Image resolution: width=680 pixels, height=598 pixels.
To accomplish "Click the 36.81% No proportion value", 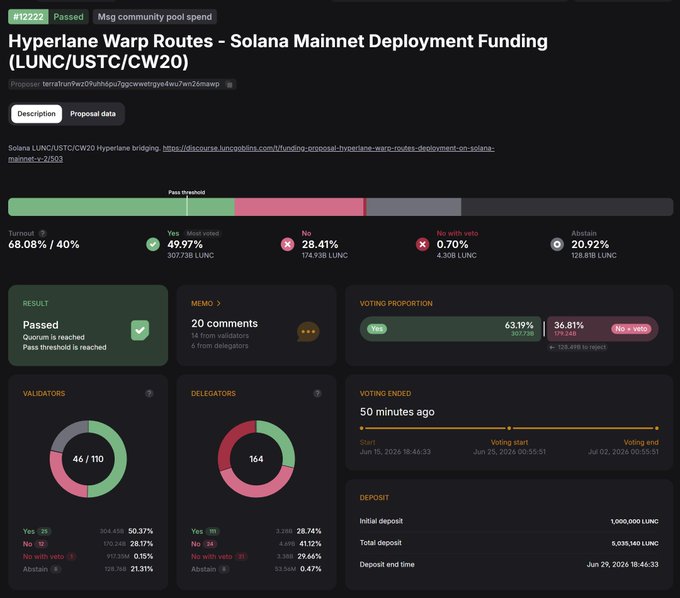I will pos(569,325).
